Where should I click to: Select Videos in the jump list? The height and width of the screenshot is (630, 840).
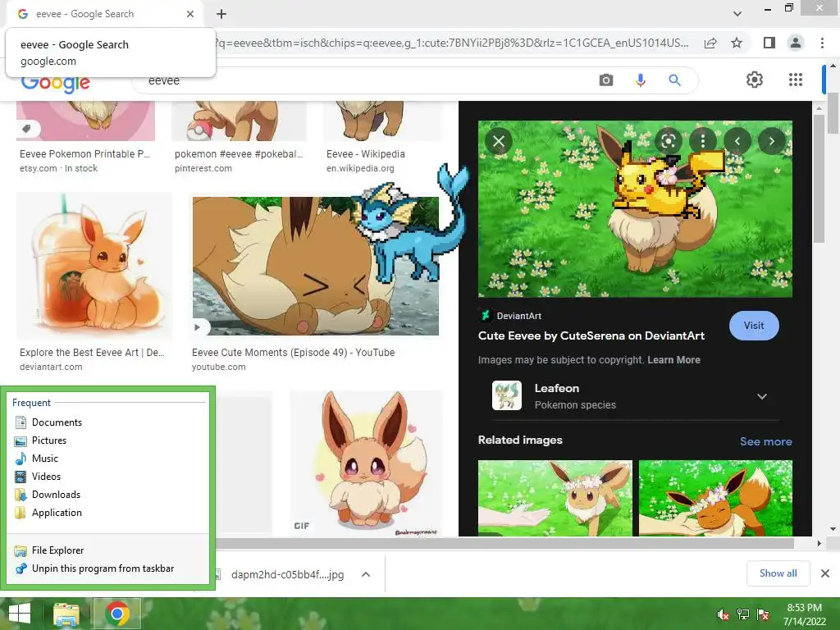click(x=46, y=477)
